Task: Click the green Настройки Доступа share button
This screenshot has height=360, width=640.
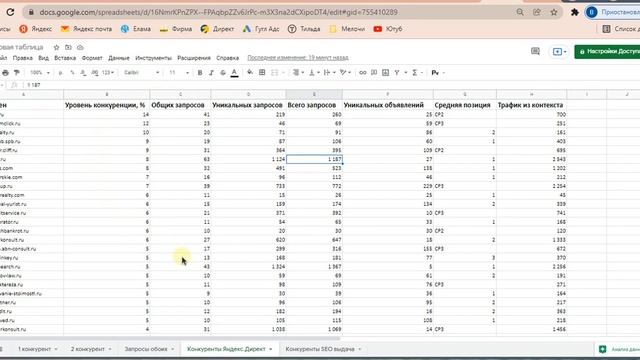Action: (607, 51)
